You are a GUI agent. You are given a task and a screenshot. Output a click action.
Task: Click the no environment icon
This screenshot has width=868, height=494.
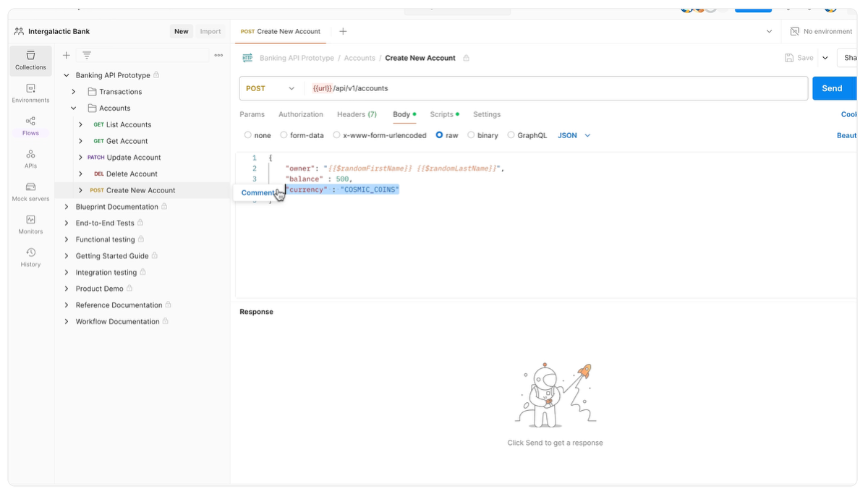click(x=795, y=31)
